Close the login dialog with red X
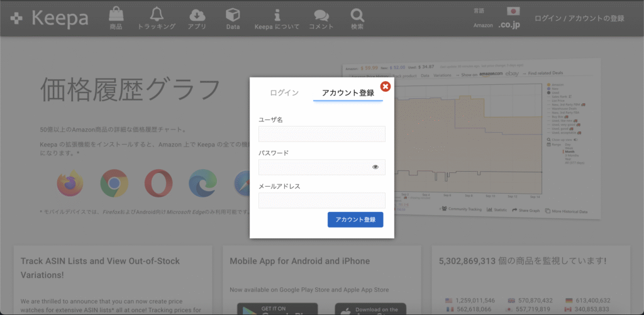 click(x=386, y=86)
